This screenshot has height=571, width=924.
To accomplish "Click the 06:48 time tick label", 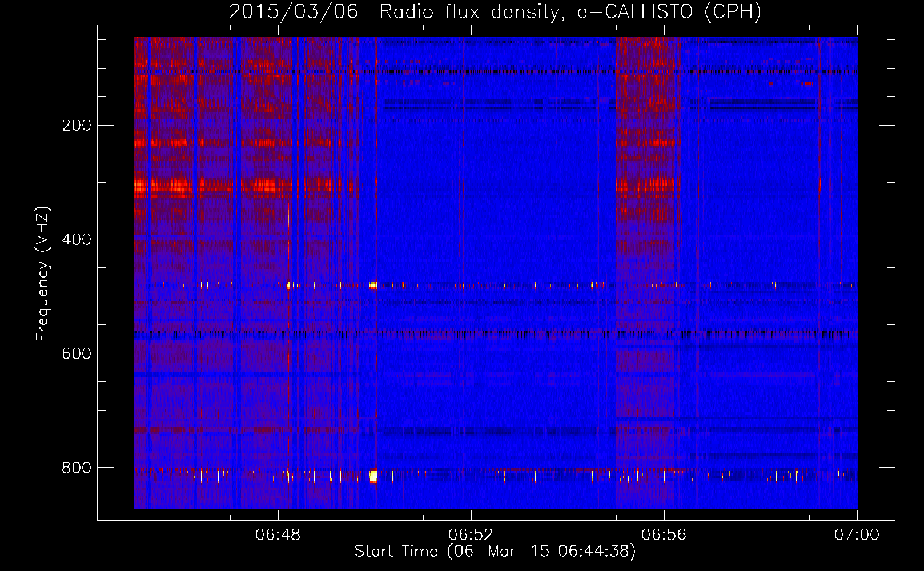I will 278,535.
